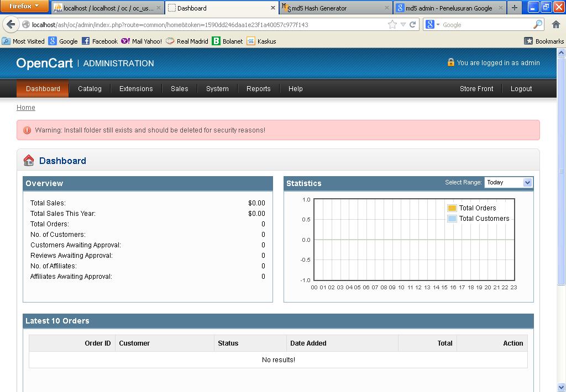Open the Google bookmark
The image size is (566, 392).
[x=63, y=41]
